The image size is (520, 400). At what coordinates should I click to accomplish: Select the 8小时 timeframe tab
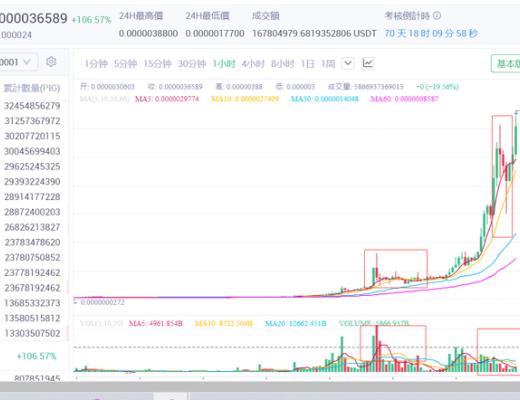pyautogui.click(x=283, y=63)
